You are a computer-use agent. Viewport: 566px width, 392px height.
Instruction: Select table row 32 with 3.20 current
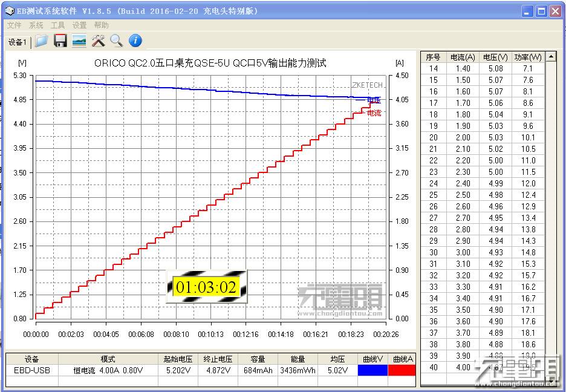pyautogui.click(x=483, y=276)
